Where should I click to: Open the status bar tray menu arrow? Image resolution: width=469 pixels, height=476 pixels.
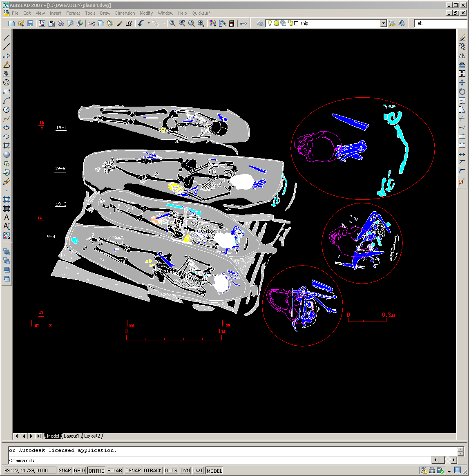[449, 471]
